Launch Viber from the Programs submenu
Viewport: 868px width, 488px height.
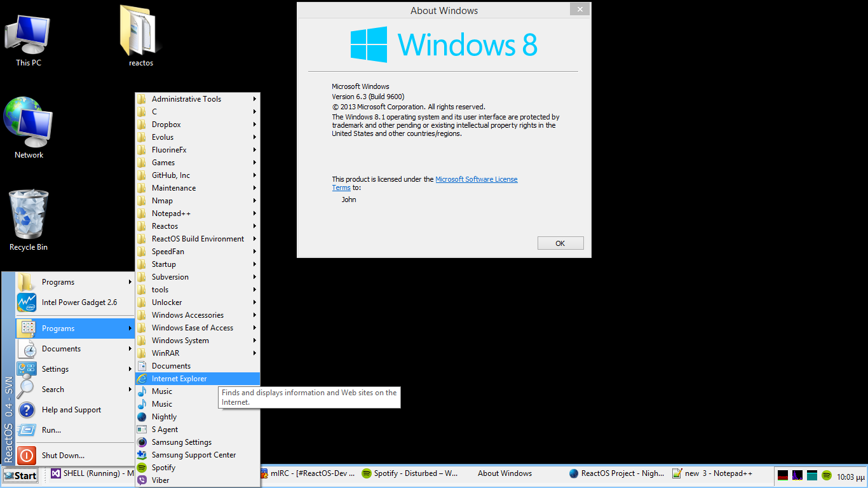coord(198,480)
